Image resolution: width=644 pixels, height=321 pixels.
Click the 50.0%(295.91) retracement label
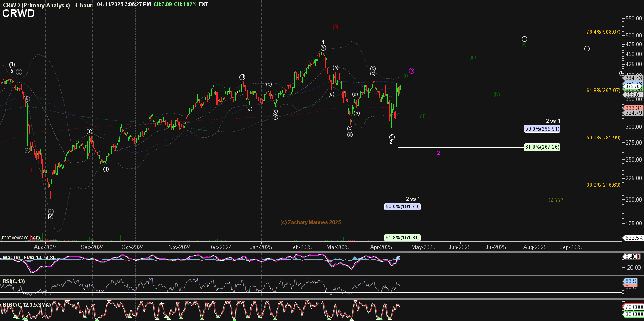542,128
